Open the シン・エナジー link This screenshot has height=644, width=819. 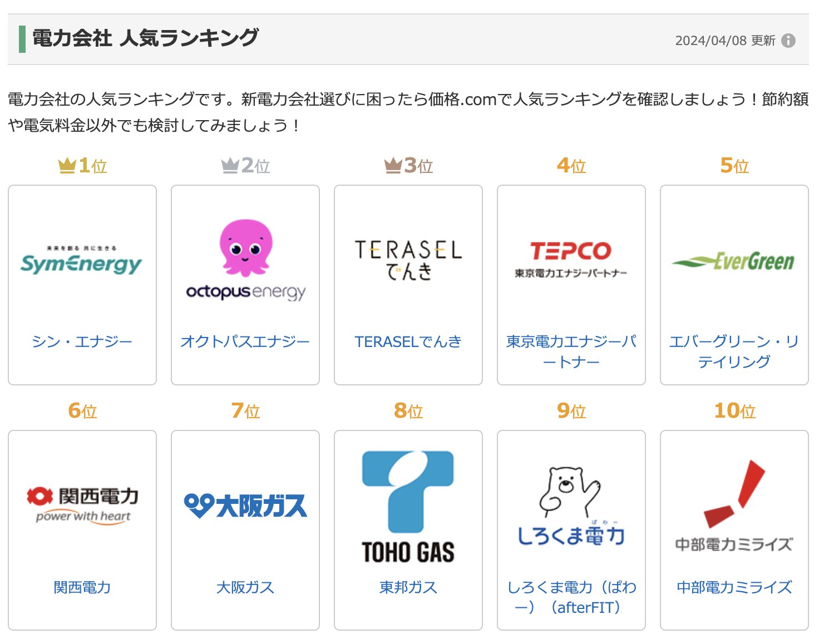point(82,341)
